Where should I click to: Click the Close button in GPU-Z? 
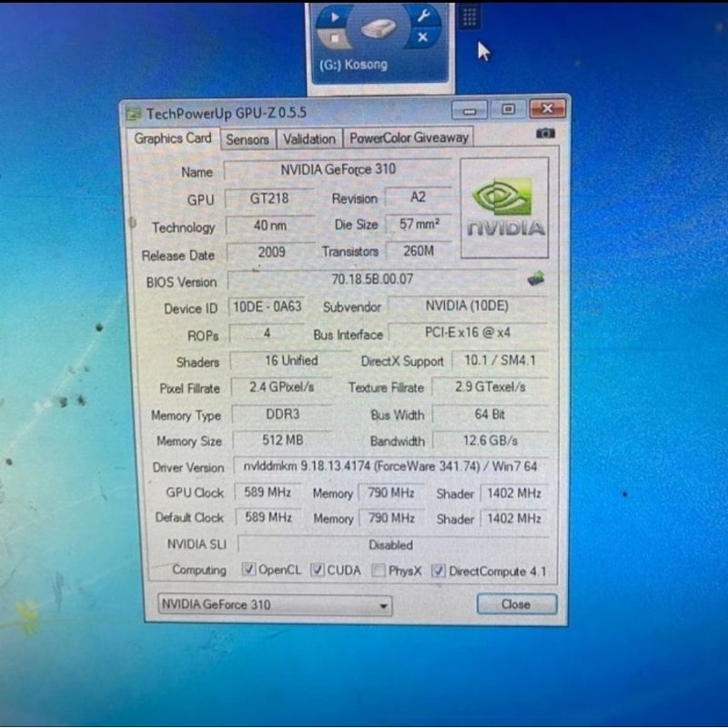tap(517, 604)
